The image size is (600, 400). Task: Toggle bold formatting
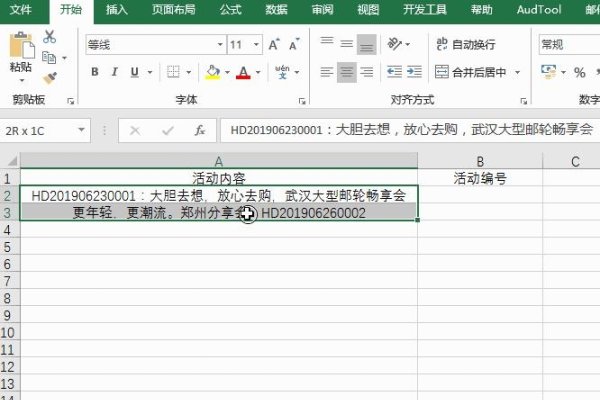95,72
